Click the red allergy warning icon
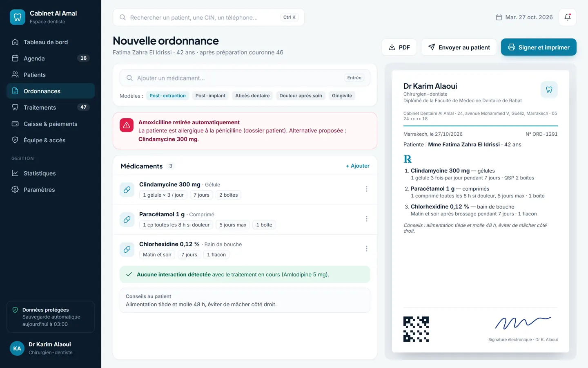 pyautogui.click(x=127, y=126)
